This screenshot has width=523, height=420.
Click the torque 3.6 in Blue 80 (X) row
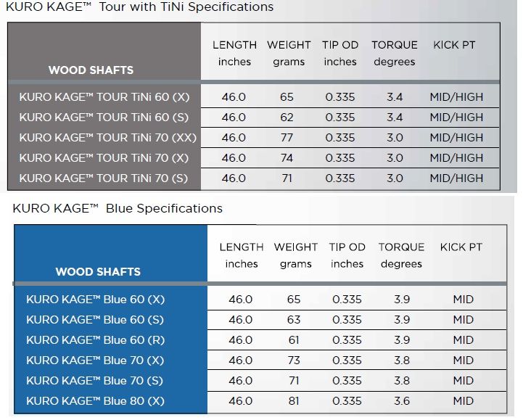402,401
